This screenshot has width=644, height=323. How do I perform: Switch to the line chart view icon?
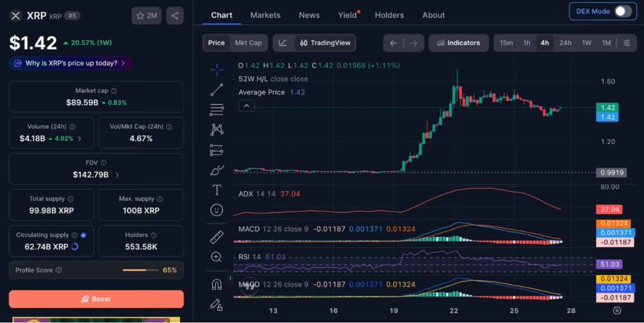point(282,43)
